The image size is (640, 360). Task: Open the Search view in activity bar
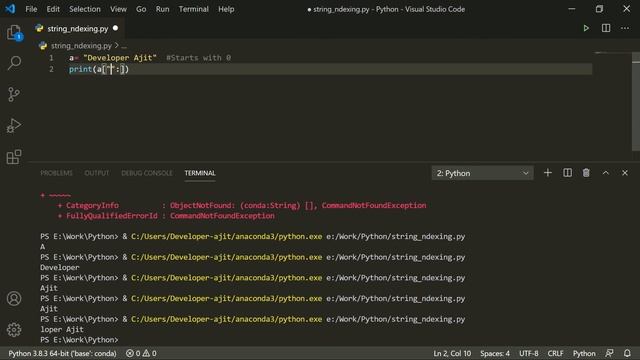click(14, 63)
